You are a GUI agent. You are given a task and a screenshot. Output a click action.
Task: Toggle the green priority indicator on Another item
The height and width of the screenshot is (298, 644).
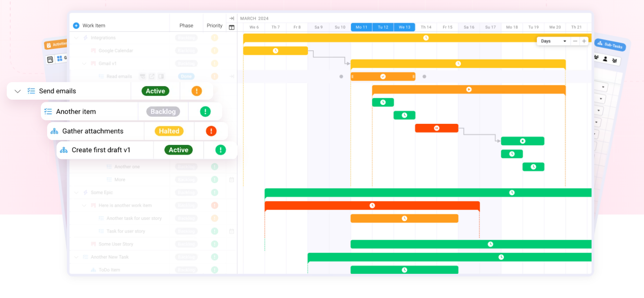tap(205, 111)
